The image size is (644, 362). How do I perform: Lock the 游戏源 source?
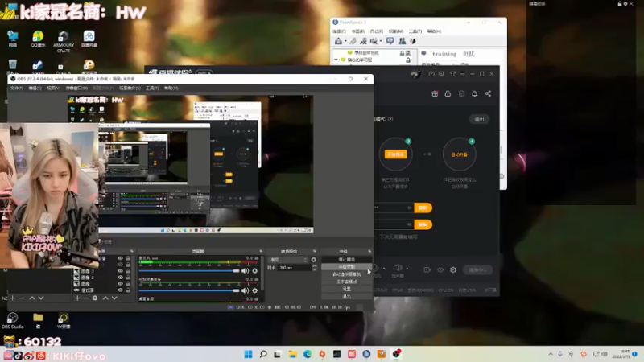tap(128, 290)
